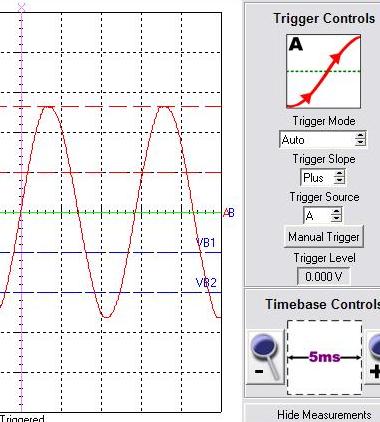Click Trigger Slope down arrow
Image resolution: width=380 pixels, height=422 pixels.
coord(339,180)
